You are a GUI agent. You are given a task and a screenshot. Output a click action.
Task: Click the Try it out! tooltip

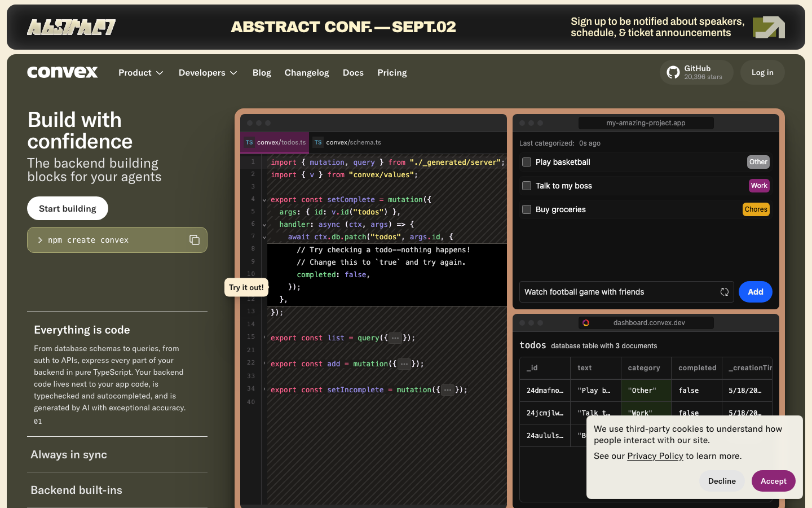pyautogui.click(x=246, y=287)
